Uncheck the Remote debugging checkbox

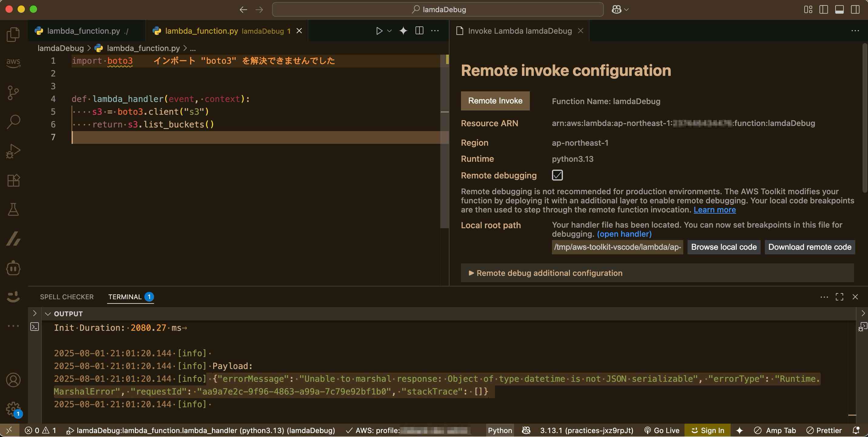click(557, 175)
